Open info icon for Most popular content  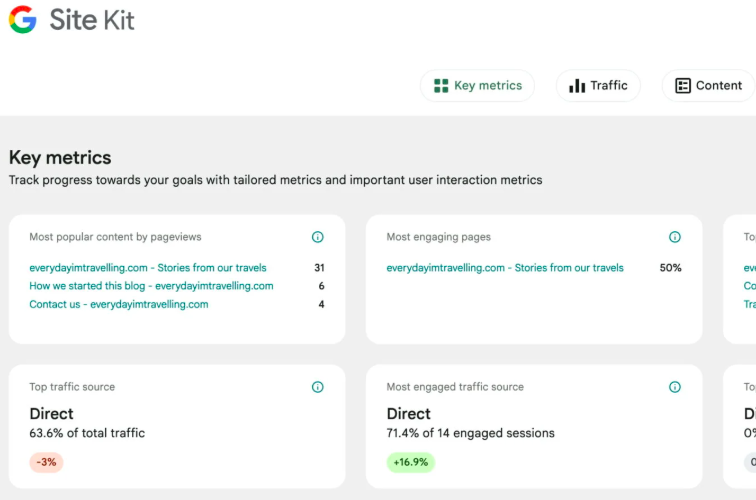(318, 237)
